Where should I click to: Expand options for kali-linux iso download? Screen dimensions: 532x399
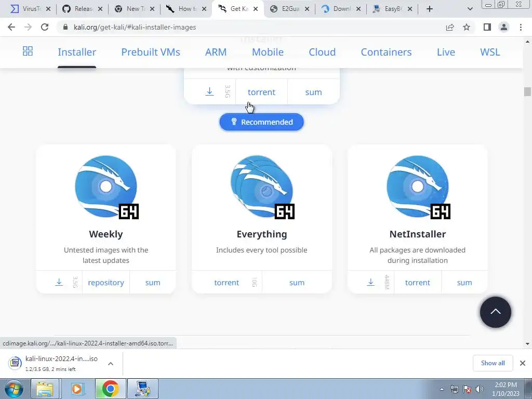pyautogui.click(x=110, y=363)
